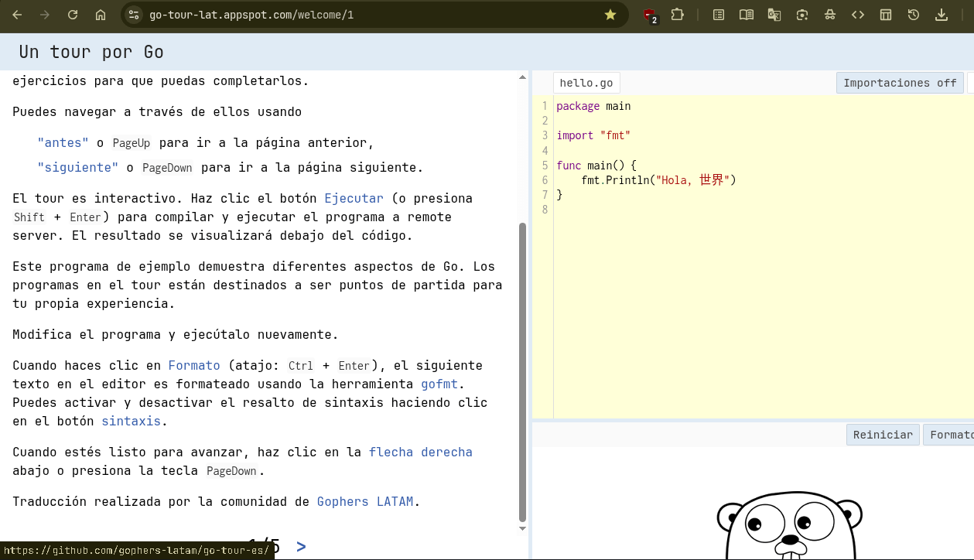Click the reading mode book icon
This screenshot has width=974, height=560.
pyautogui.click(x=746, y=15)
